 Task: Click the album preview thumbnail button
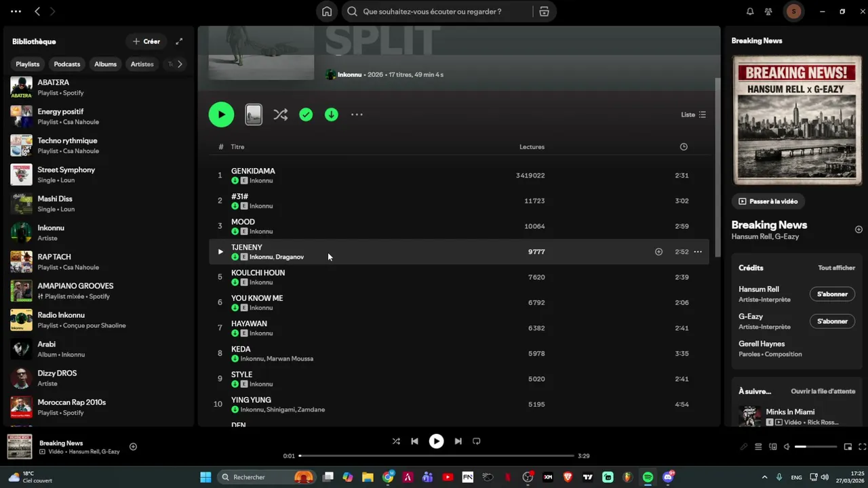pyautogui.click(x=254, y=115)
